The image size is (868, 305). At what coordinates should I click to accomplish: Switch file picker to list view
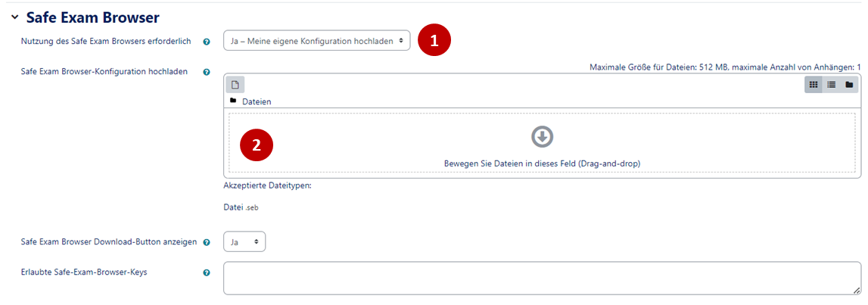point(832,85)
